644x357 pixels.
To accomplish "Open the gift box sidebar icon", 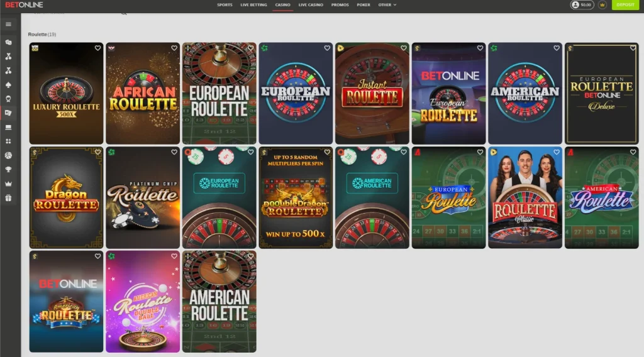I will [8, 198].
